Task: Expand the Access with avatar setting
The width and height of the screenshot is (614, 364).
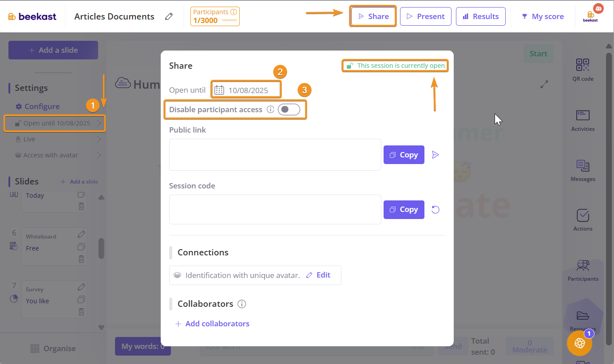Action: coord(55,155)
